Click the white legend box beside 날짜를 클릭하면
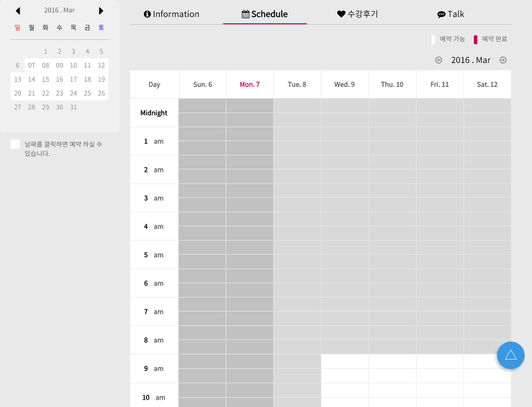Screen dimensions: 532x407 (x=15, y=144)
